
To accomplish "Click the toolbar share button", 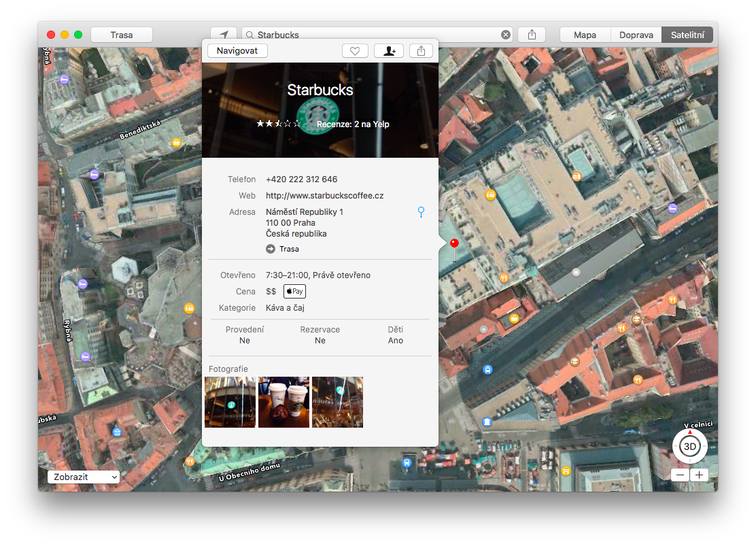I will coord(532,35).
